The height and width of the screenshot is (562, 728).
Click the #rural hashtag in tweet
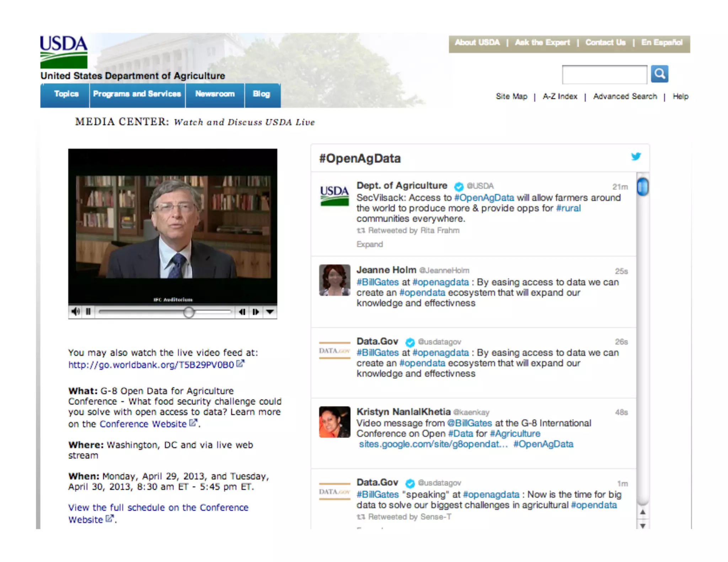pos(568,208)
